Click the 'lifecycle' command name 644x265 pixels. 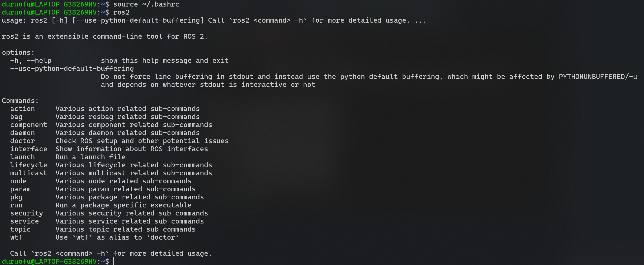click(28, 165)
